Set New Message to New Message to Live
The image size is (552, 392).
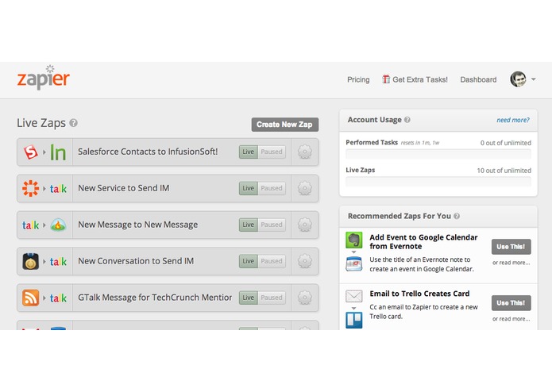point(248,225)
